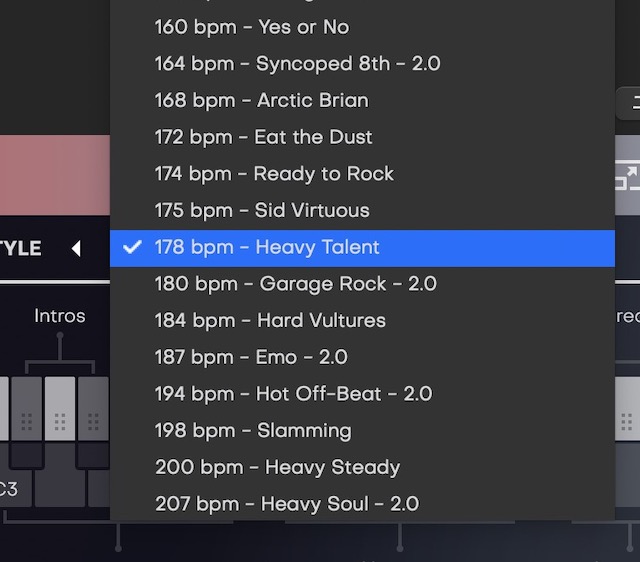Screen dimensions: 640x562
Task: Select 184 bpm - Hard Vultures
Action: pos(270,320)
